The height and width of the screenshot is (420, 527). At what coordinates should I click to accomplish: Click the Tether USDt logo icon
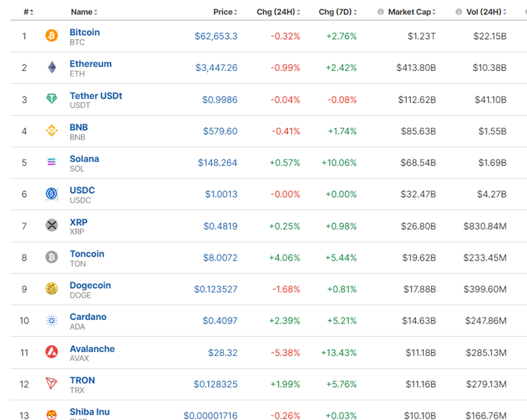pos(51,99)
